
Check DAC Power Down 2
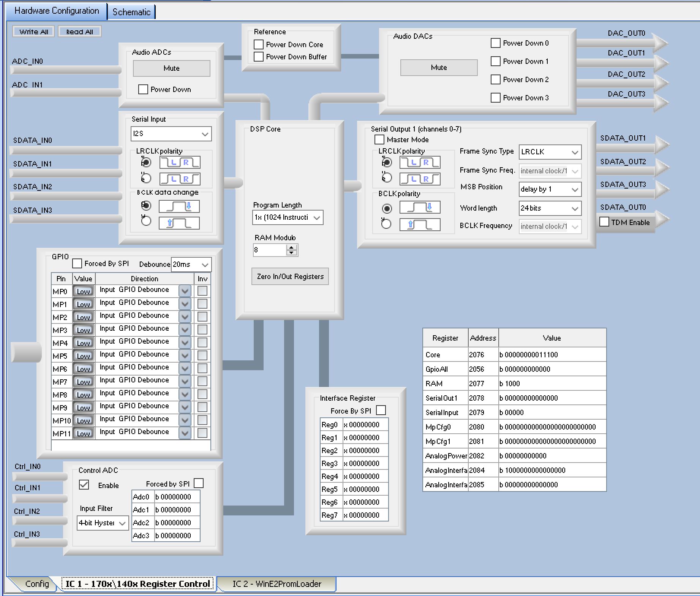click(x=496, y=79)
